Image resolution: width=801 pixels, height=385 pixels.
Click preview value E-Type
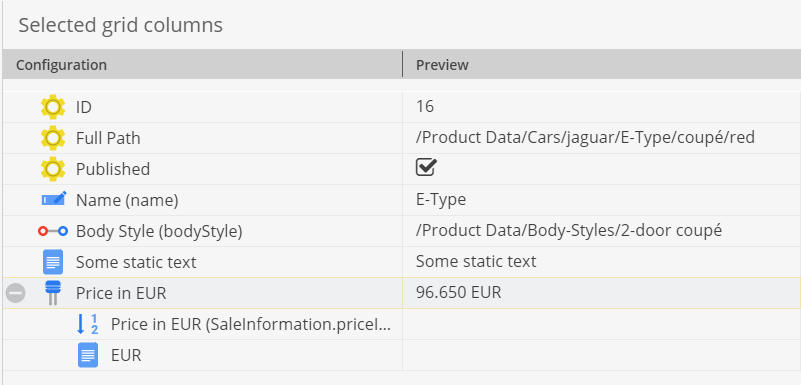pos(441,200)
